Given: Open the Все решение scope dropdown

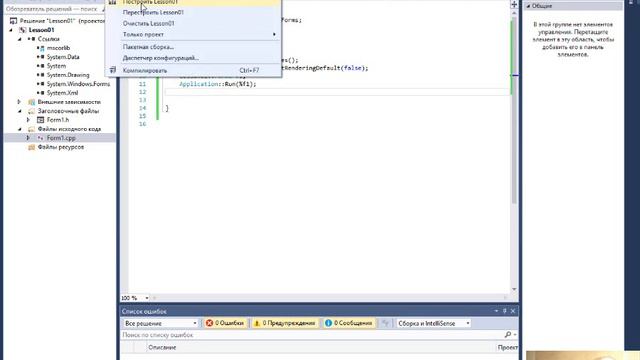Looking at the screenshot, I should coord(160,323).
